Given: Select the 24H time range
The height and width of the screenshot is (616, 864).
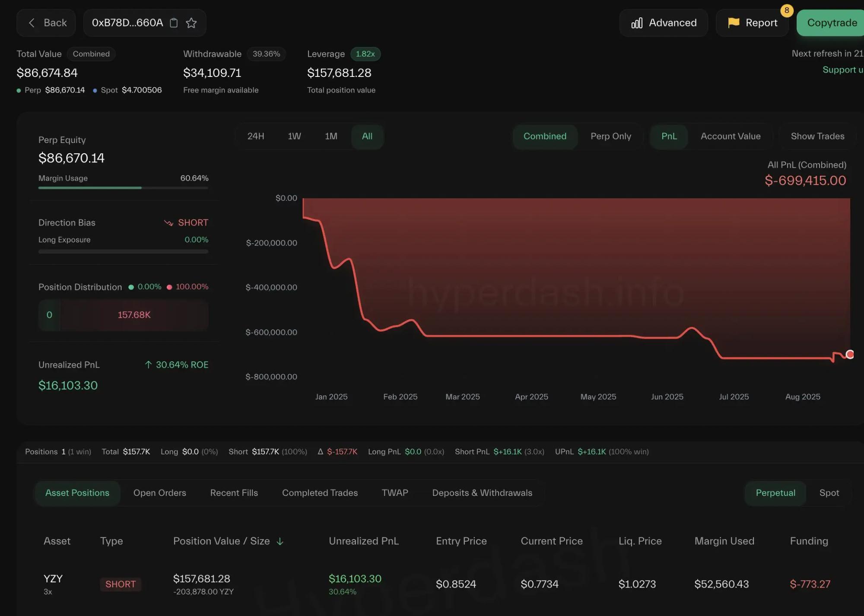Looking at the screenshot, I should pos(256,137).
